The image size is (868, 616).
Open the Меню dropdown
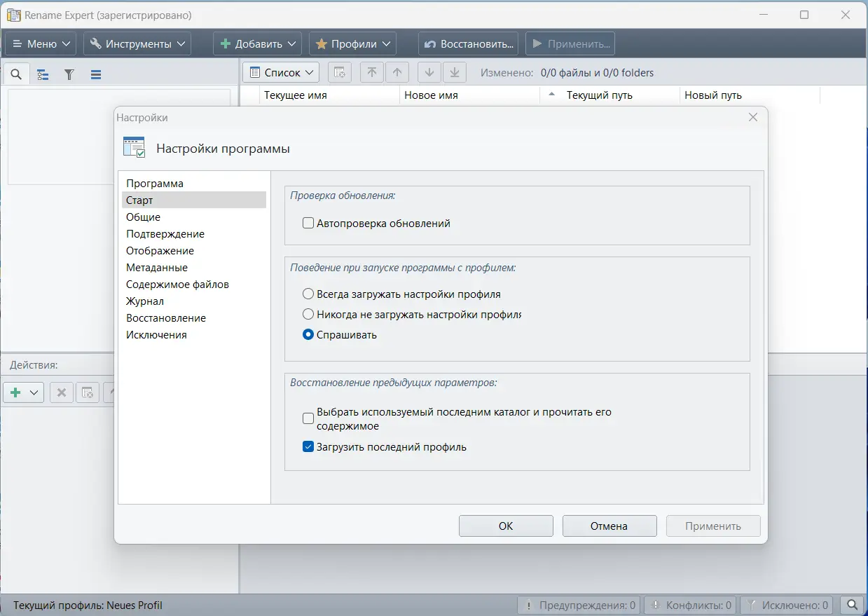41,43
